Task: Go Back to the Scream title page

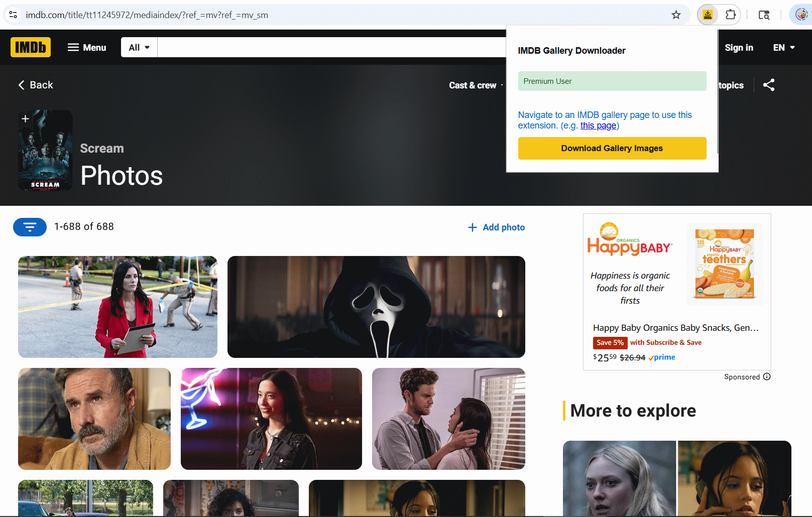Action: coord(36,85)
